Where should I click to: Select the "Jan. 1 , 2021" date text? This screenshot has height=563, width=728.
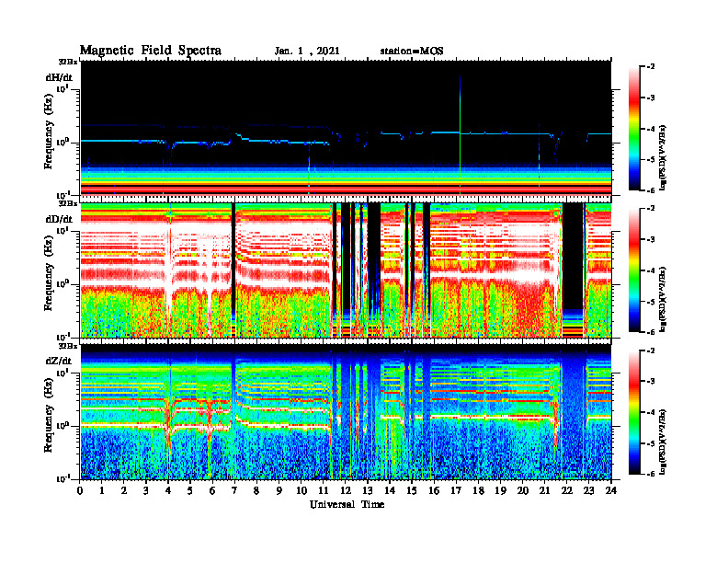307,52
